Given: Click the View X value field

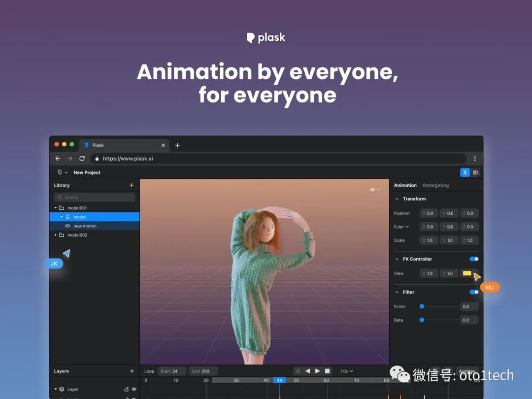Looking at the screenshot, I should 429,273.
